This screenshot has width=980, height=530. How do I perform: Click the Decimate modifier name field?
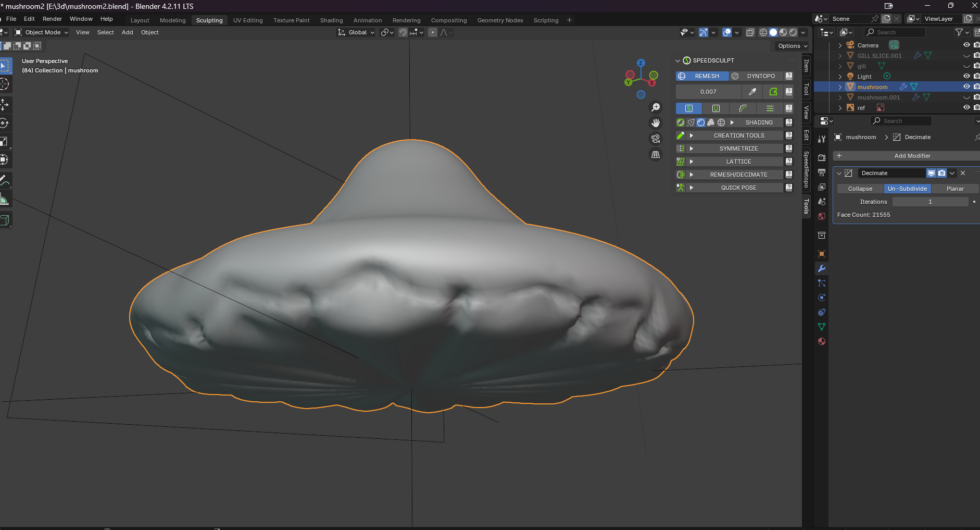[x=891, y=173]
